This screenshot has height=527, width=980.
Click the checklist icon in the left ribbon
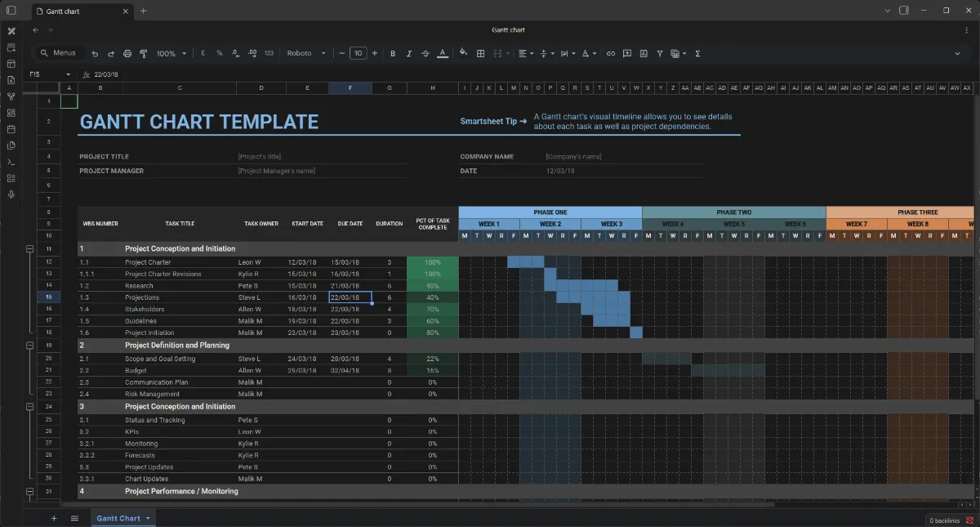coord(11,178)
